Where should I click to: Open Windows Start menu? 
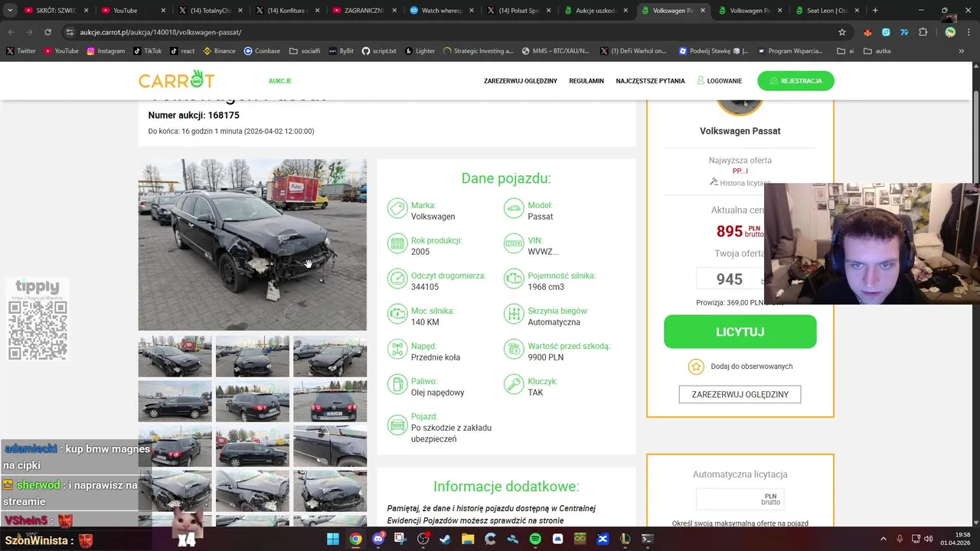pos(333,539)
